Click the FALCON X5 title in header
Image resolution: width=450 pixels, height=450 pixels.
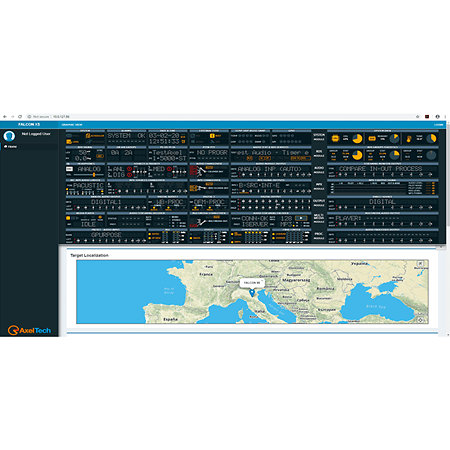pos(29,124)
